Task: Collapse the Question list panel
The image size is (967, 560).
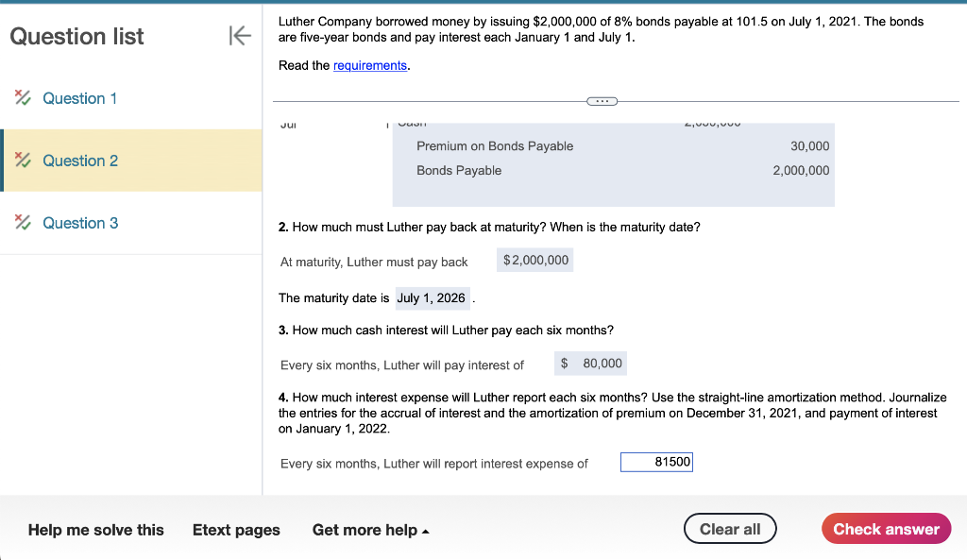Action: point(239,36)
